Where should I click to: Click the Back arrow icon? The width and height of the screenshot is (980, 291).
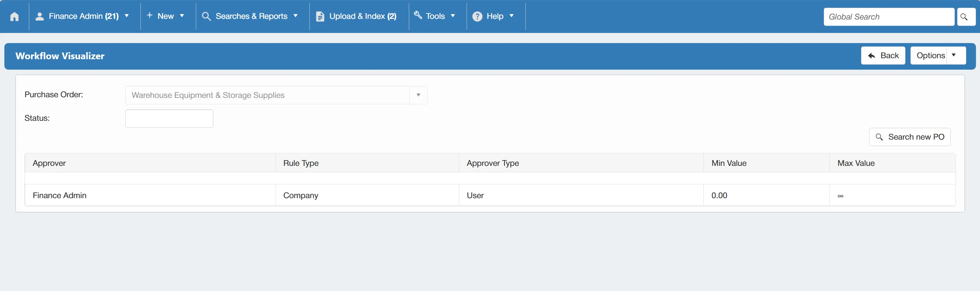point(871,56)
